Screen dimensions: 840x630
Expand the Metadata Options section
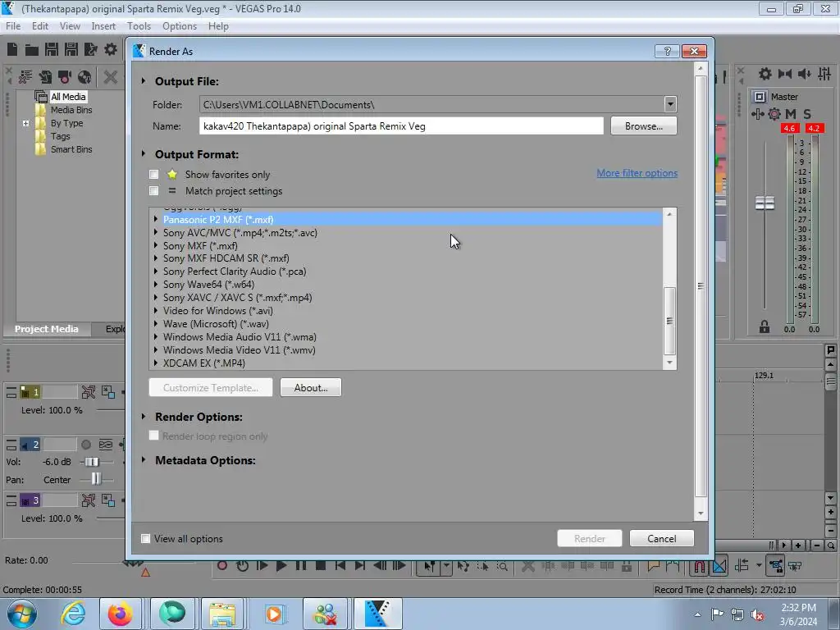tap(144, 459)
